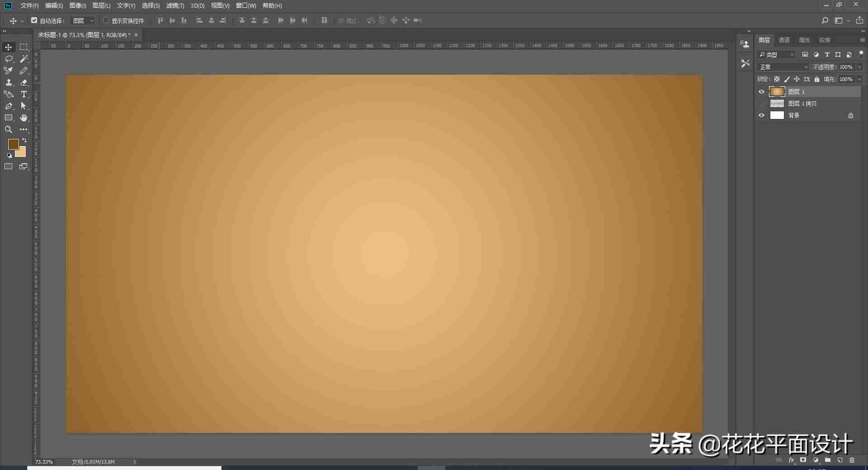Screen dimensions: 868x470
Task: Select the Brush tool
Action: [x=24, y=71]
